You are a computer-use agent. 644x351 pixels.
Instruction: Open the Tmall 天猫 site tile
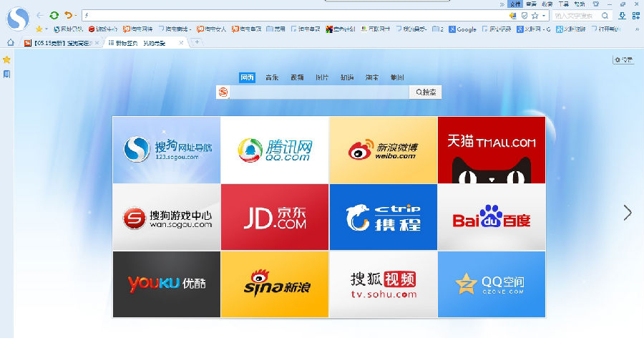[x=491, y=150]
